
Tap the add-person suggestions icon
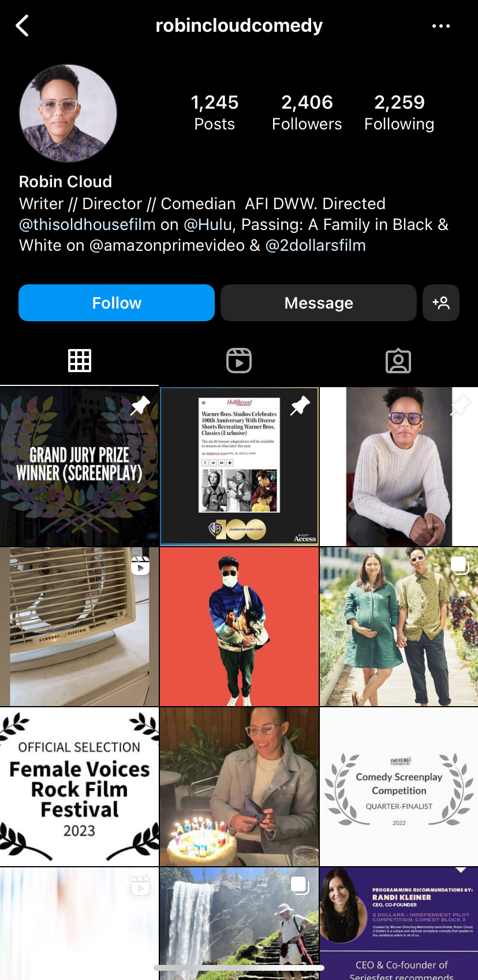[x=441, y=303]
